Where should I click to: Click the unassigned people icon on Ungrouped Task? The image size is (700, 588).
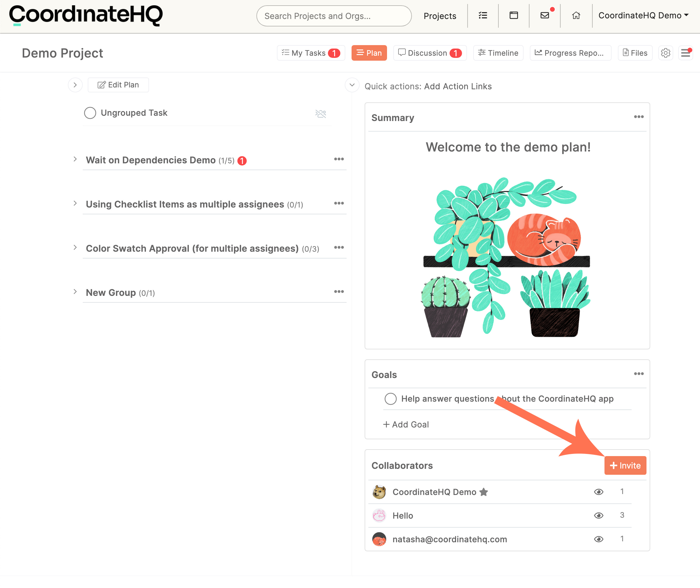coord(320,114)
